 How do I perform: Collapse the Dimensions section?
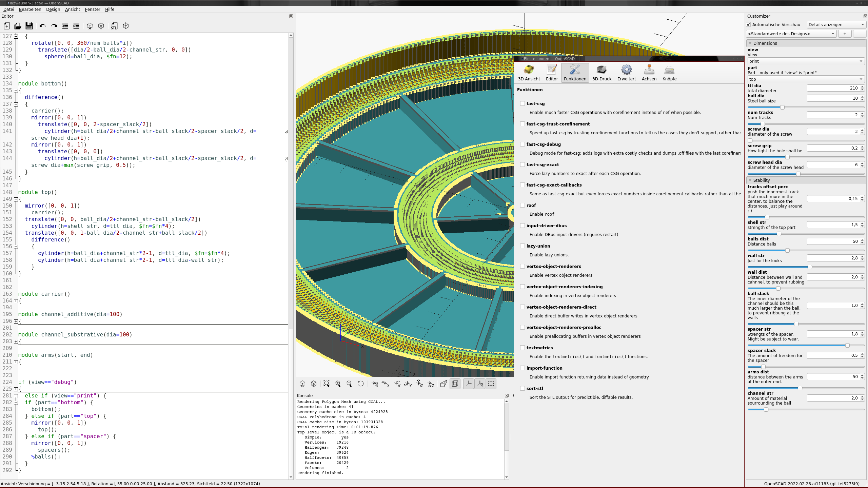tap(751, 43)
